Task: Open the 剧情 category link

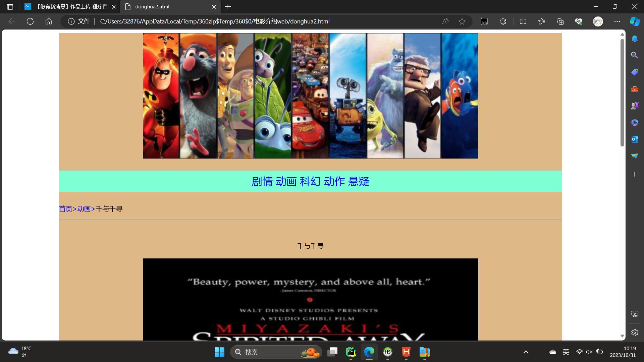Action: click(262, 181)
